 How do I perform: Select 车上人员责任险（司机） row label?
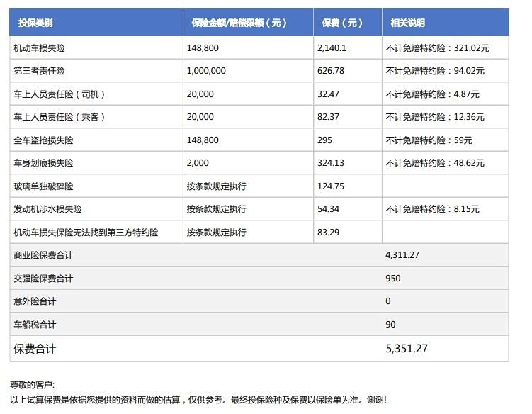point(60,94)
